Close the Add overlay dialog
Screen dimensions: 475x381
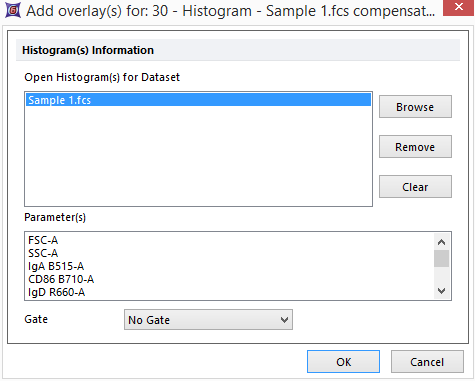tap(459, 7)
